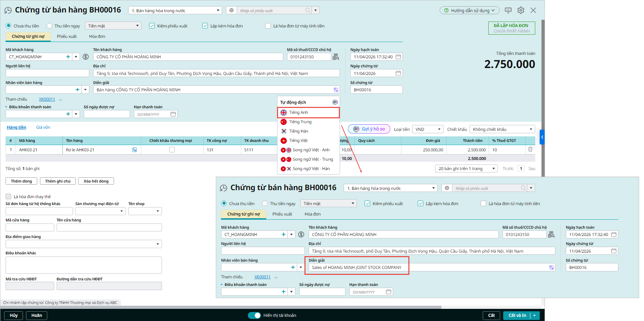Expand the Loại tiền VND dropdown
The image size is (644, 321).
point(427,129)
